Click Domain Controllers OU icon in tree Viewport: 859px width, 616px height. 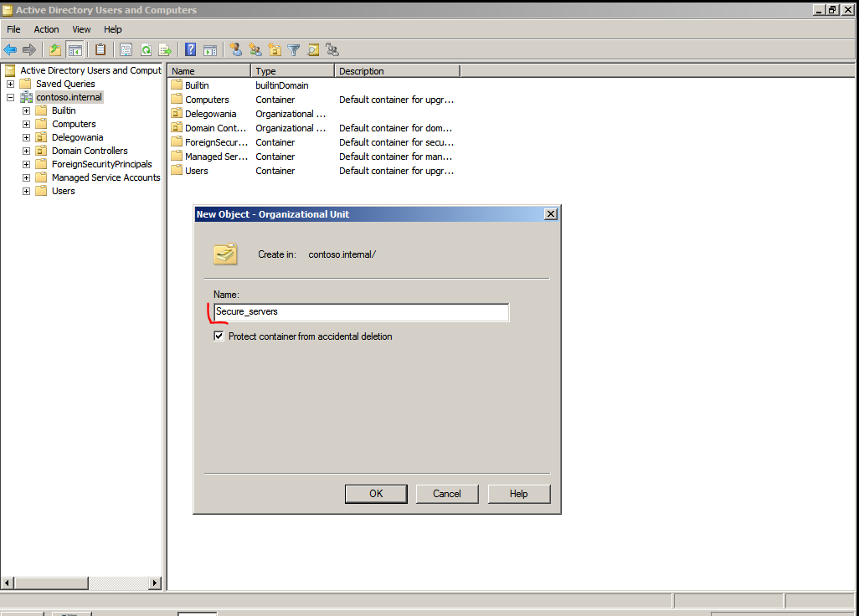pos(41,151)
